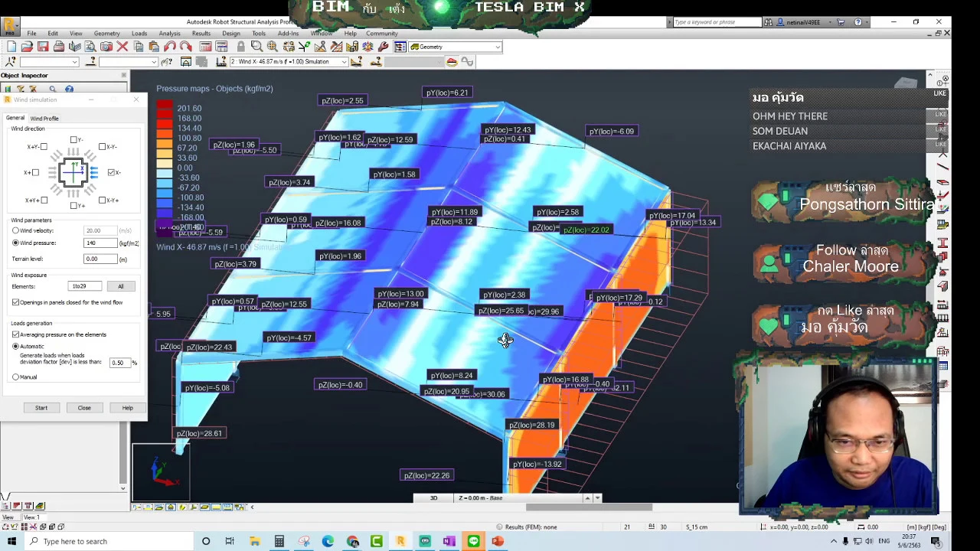Click the Redo arrow icon
Viewport: 980px width, 551px height.
point(186,47)
